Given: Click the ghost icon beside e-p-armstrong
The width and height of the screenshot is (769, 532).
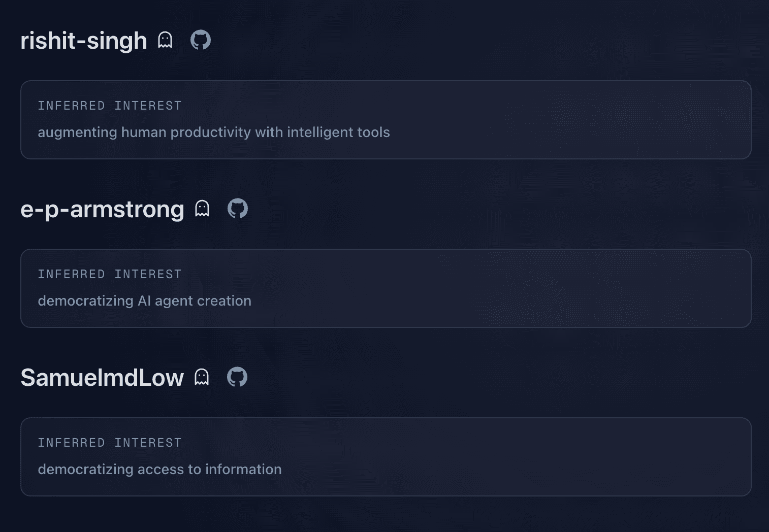Looking at the screenshot, I should pos(203,209).
